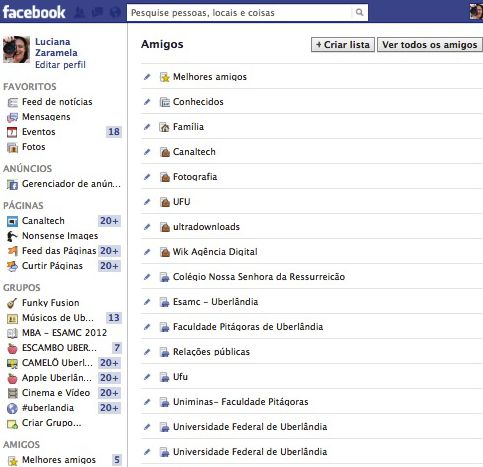Click the briefcase icon beside UFU

(x=165, y=202)
